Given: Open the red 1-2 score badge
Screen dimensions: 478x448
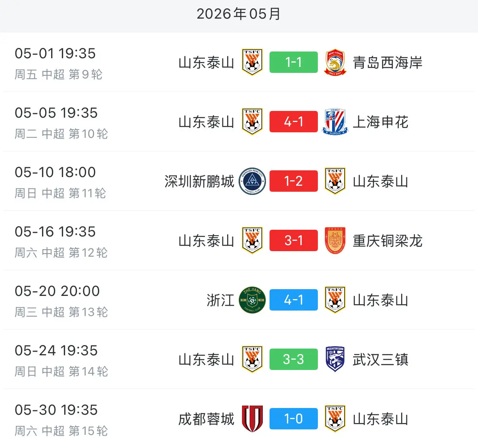Looking at the screenshot, I should [294, 181].
